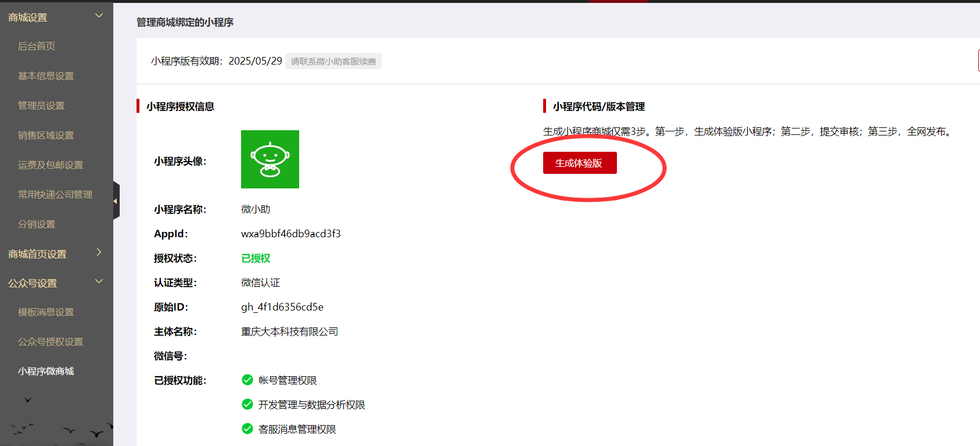The width and height of the screenshot is (980, 446).
Task: Collapse the sidebar using the side handle arrow
Action: click(116, 201)
